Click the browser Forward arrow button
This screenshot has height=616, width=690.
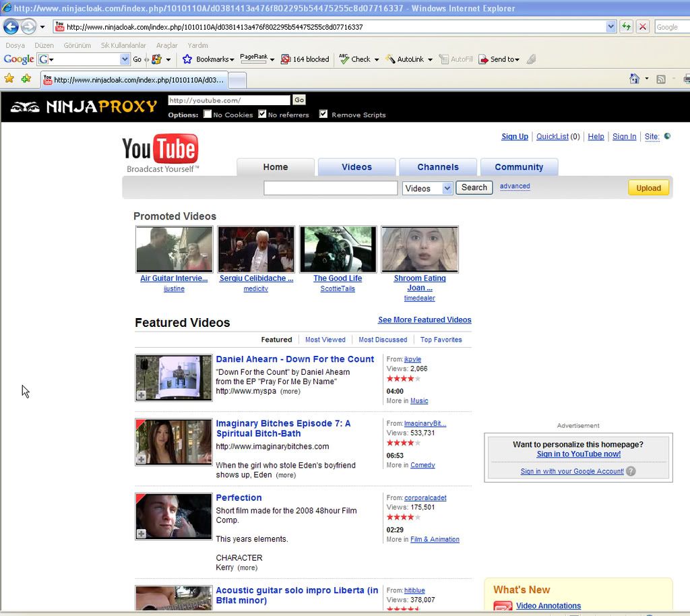click(28, 27)
